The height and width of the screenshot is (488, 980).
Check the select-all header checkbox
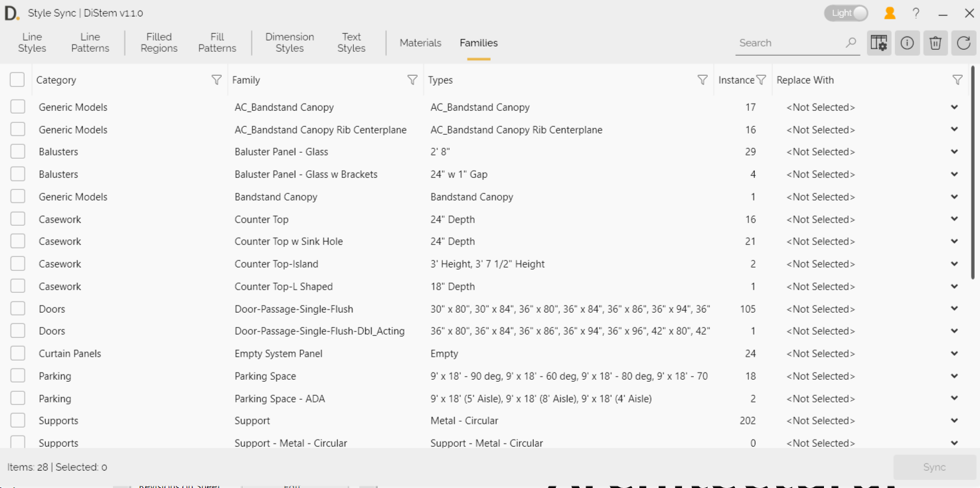click(x=17, y=80)
